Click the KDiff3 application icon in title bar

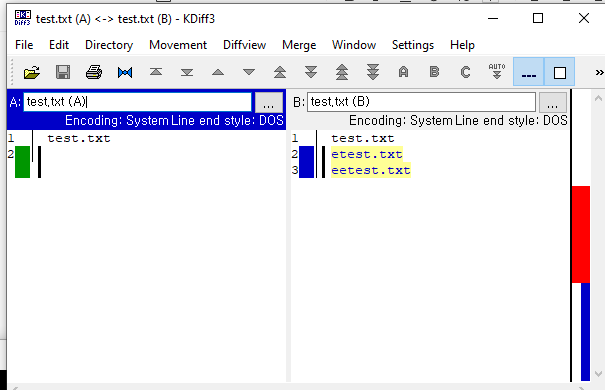click(22, 18)
